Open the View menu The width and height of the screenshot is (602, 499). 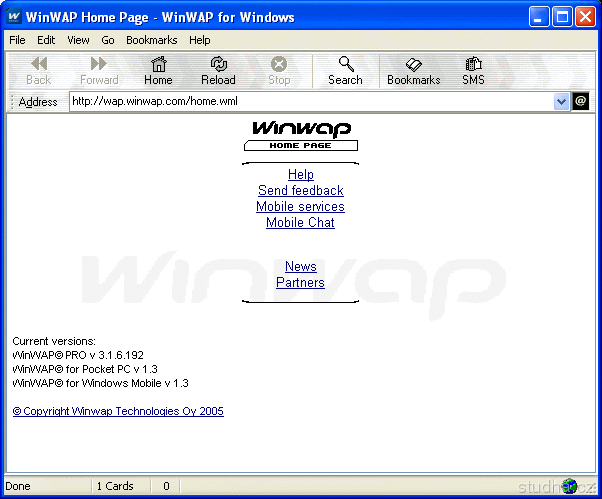point(78,40)
